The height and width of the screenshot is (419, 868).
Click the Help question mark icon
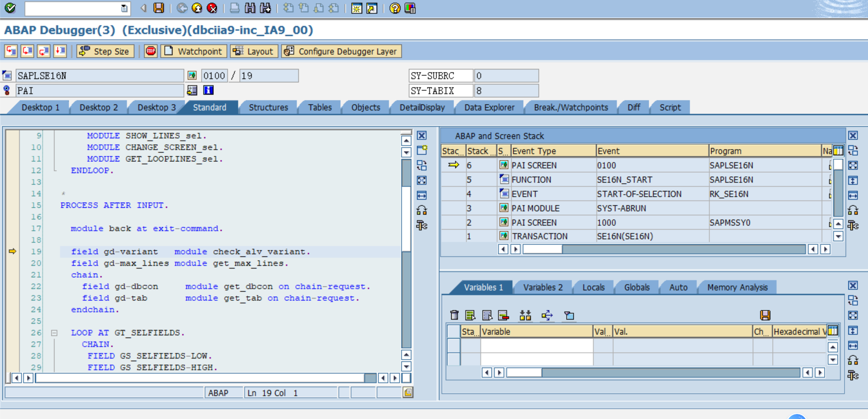tap(395, 8)
